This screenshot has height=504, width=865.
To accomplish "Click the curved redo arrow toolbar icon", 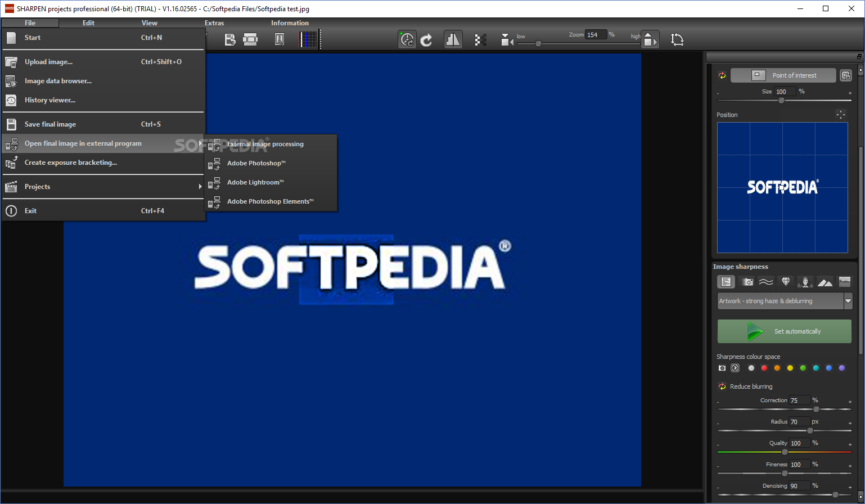I will pos(426,39).
